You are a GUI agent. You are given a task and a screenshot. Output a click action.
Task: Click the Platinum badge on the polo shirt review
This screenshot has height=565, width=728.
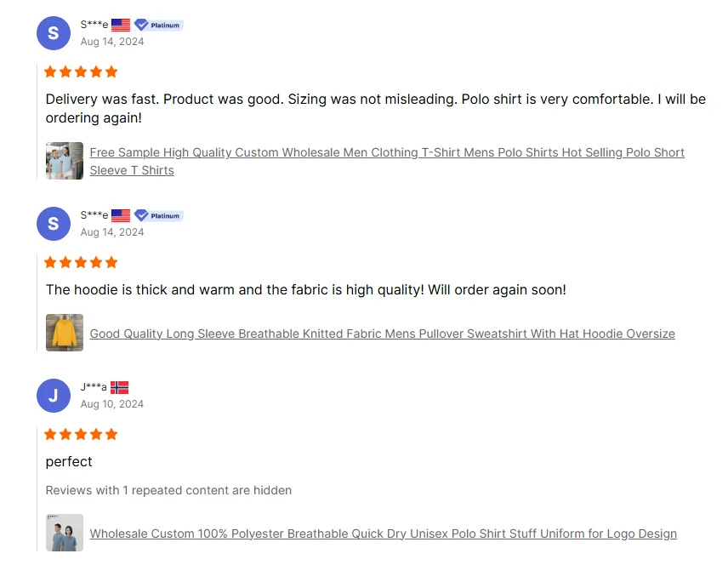pyautogui.click(x=159, y=26)
